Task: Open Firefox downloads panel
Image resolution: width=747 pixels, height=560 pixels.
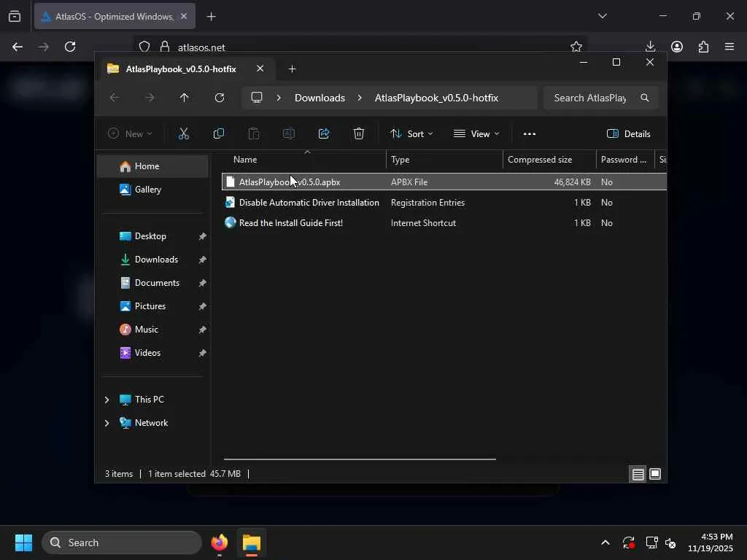Action: click(x=650, y=47)
